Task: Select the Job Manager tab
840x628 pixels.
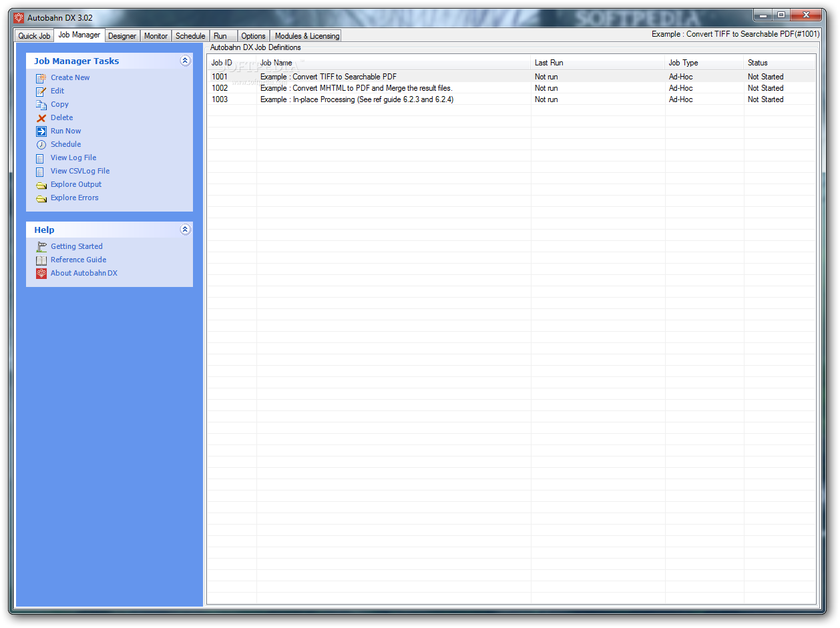Action: point(79,35)
